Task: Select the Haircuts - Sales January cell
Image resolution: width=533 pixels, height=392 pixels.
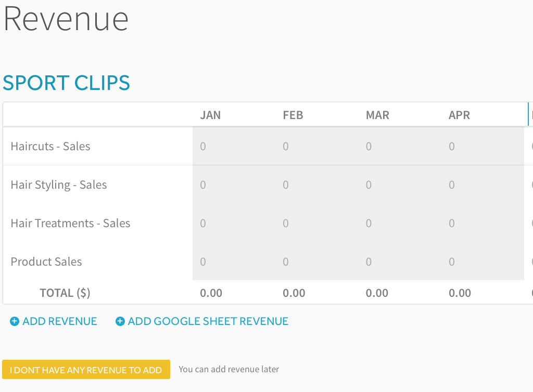Action: pyautogui.click(x=234, y=146)
